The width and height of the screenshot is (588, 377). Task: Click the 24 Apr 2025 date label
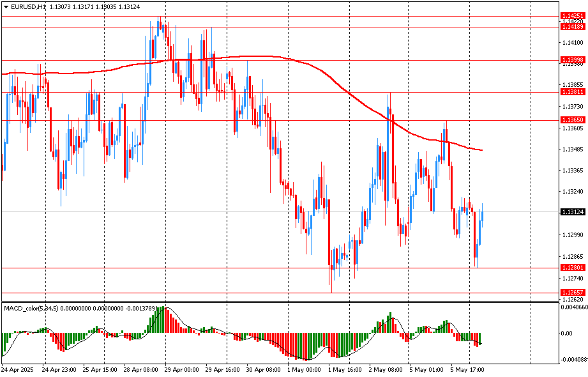click(17, 369)
